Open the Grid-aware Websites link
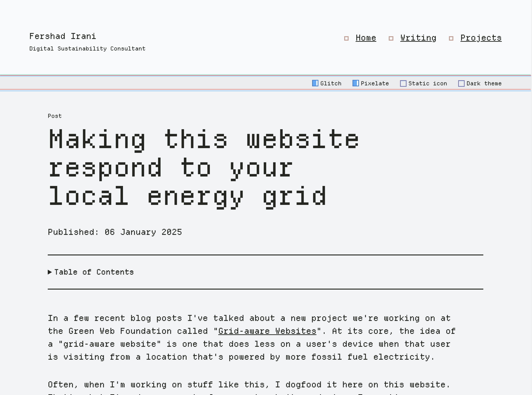Image resolution: width=532 pixels, height=395 pixels. coord(267,331)
